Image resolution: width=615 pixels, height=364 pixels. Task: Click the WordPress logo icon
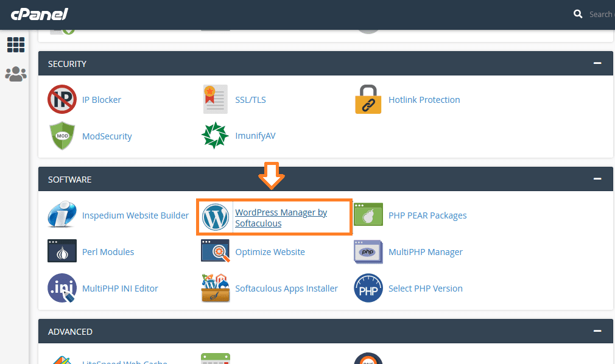pyautogui.click(x=216, y=217)
